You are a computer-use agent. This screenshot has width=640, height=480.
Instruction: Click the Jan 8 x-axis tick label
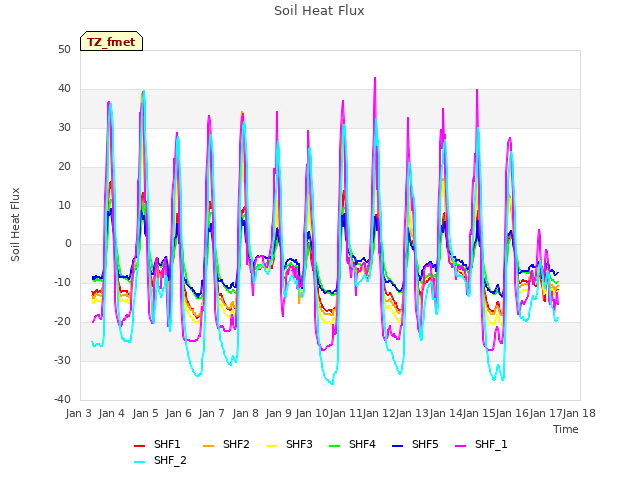click(x=245, y=413)
